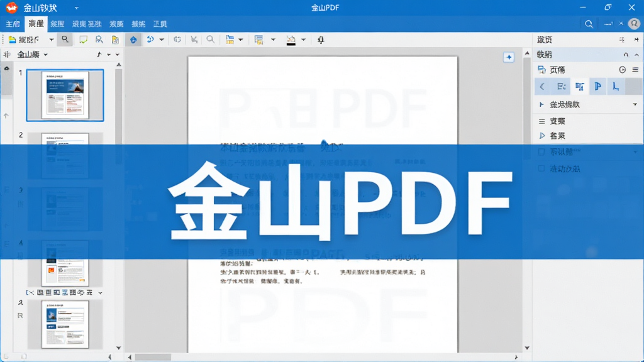Select the highlighted find tool in toolbar
Screen dimensions: 644x362
pyautogui.click(x=65, y=40)
